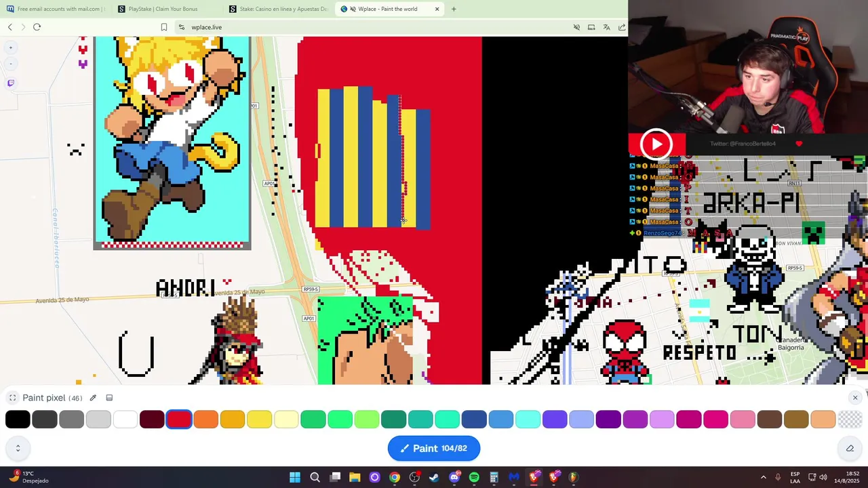Click the purple Twitch icon on map sidebar

[11, 83]
